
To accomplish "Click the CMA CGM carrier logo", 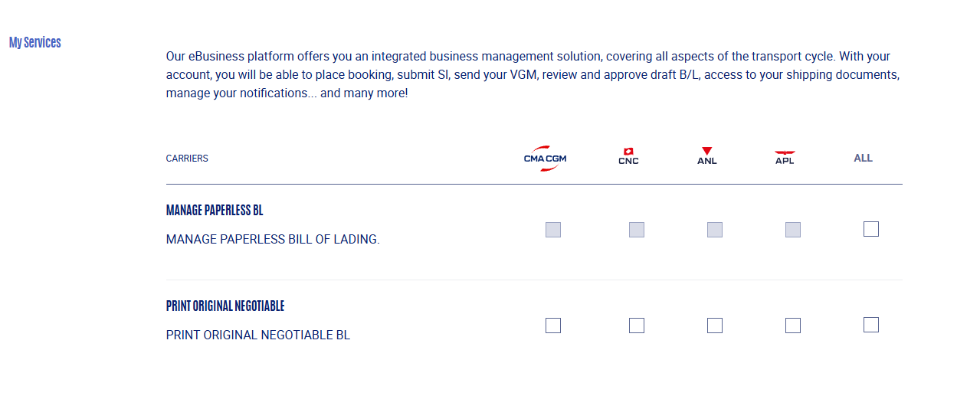I will click(546, 159).
